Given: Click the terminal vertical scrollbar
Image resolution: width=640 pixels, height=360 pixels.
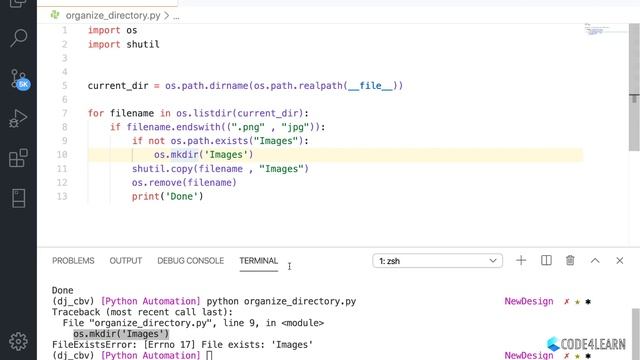Looking at the screenshot, I should tap(636, 334).
